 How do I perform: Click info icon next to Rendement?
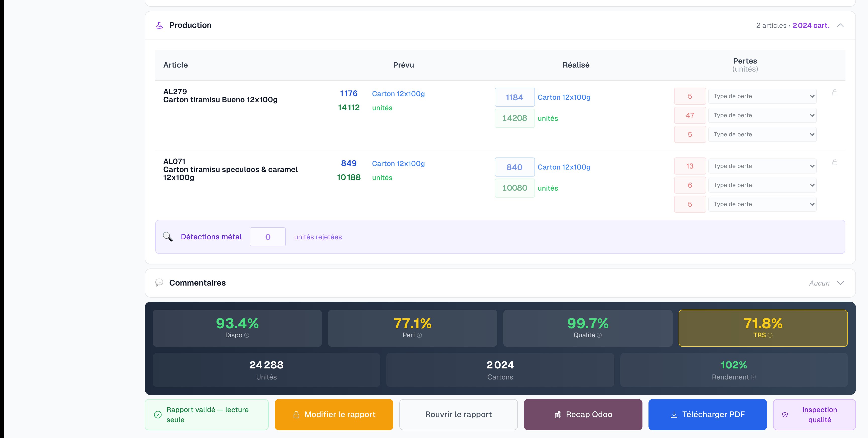(753, 377)
